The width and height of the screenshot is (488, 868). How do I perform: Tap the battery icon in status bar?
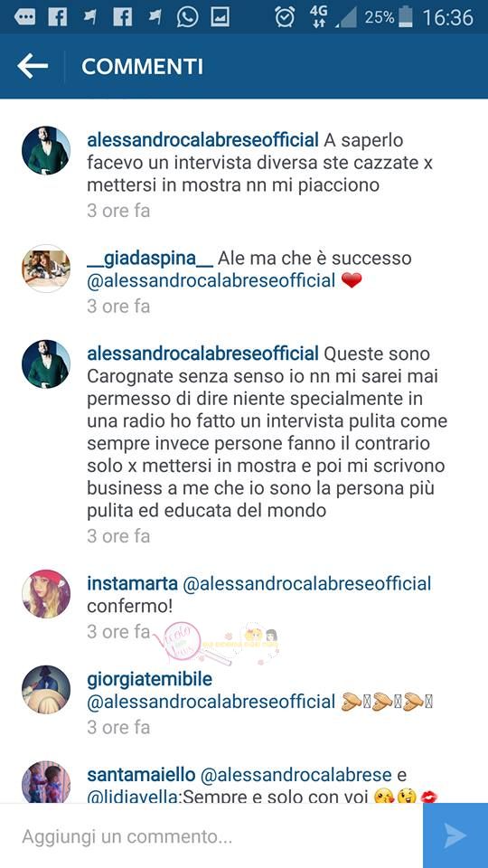tap(406, 17)
